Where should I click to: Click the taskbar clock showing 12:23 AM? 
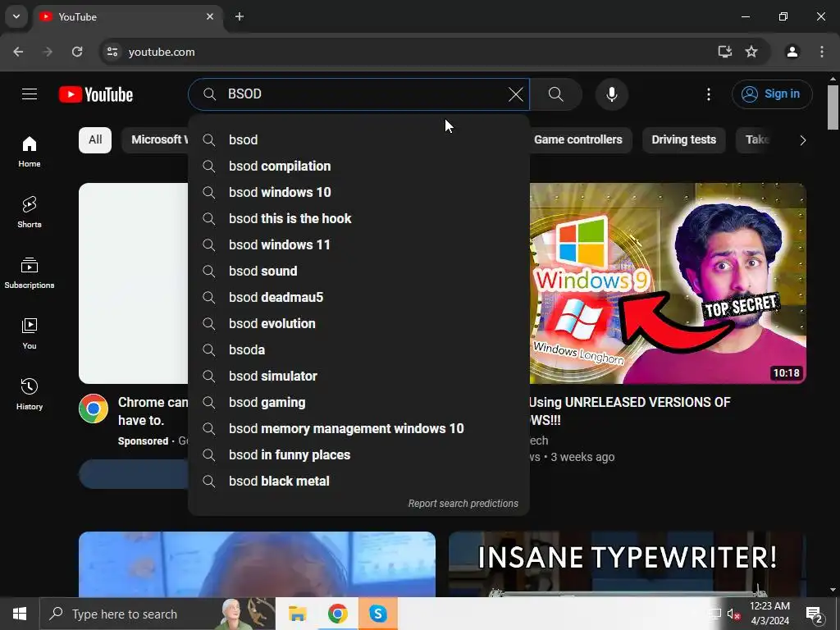769,614
